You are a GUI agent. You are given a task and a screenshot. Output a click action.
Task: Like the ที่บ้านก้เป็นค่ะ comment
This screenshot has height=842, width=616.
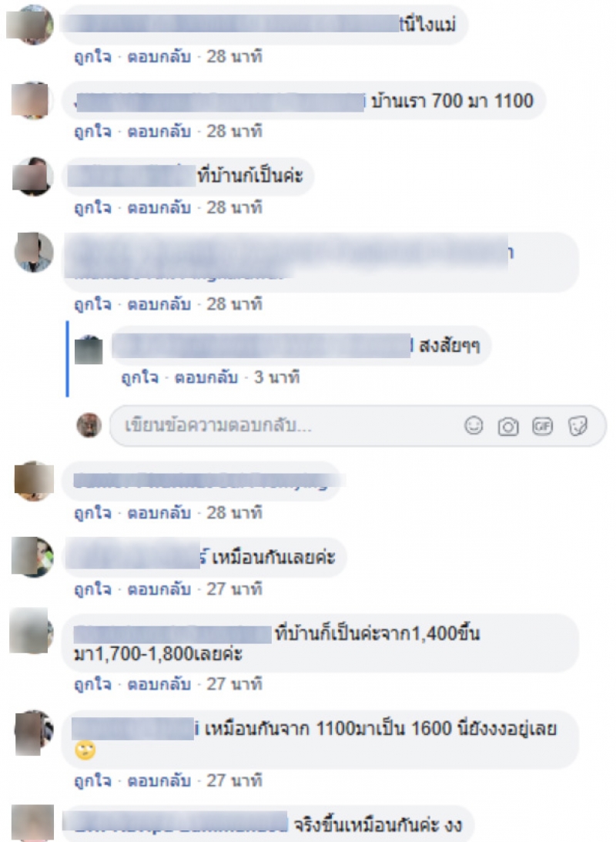[x=92, y=208]
